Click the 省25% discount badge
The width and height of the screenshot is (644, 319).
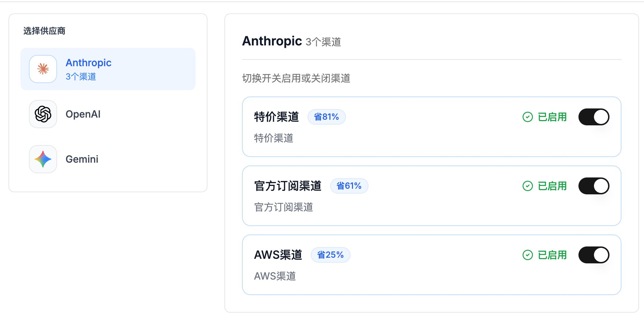330,255
